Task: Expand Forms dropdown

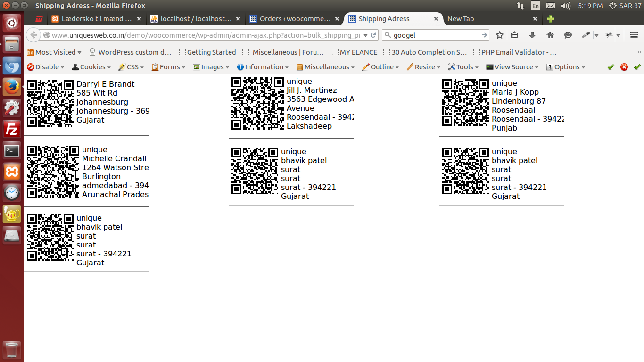Action: click(169, 67)
